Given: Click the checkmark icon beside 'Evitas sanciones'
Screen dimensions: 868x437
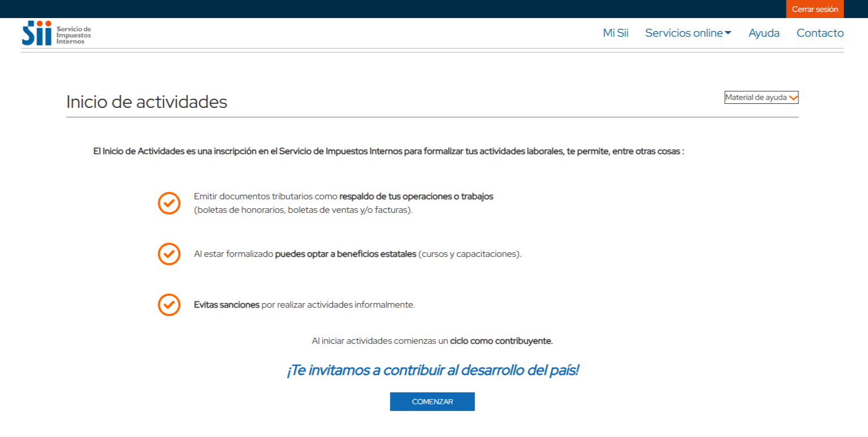Looking at the screenshot, I should click(x=169, y=305).
